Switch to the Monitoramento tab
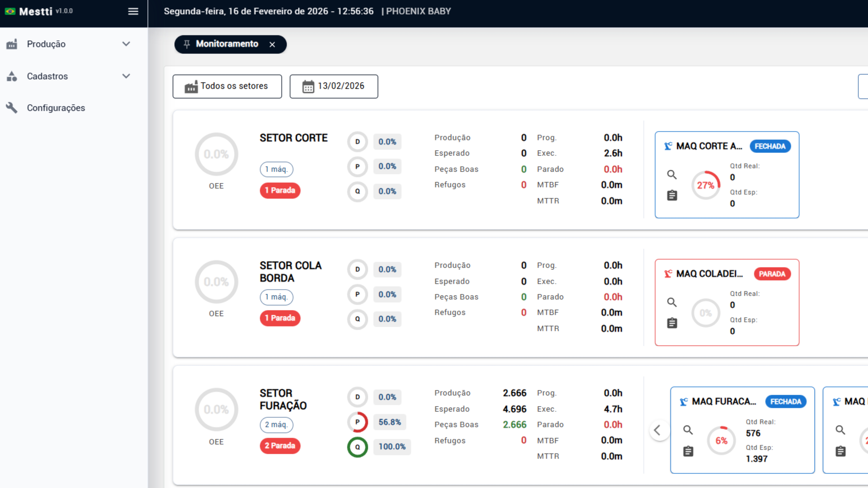Image resolution: width=868 pixels, height=488 pixels. click(230, 44)
